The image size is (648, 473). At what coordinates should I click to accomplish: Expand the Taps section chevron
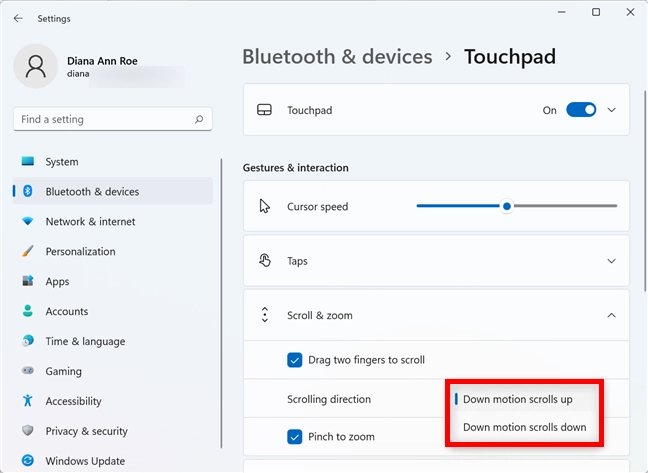tap(612, 261)
